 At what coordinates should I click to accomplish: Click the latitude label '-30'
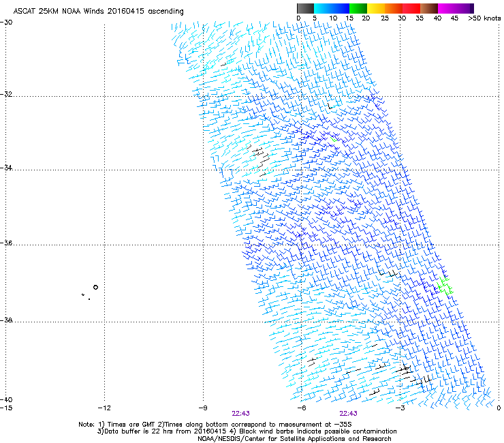pos(6,22)
